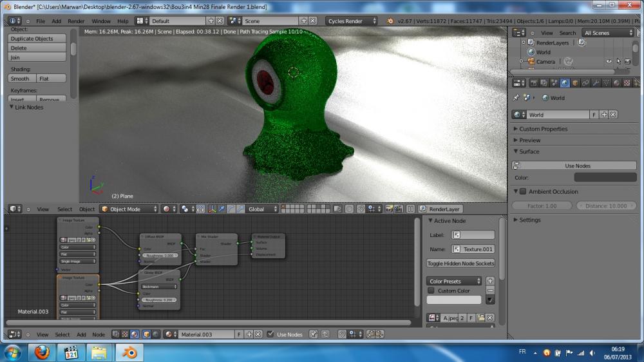Open the Object Mode dropdown
Image resolution: width=644 pixels, height=362 pixels.
[129, 209]
